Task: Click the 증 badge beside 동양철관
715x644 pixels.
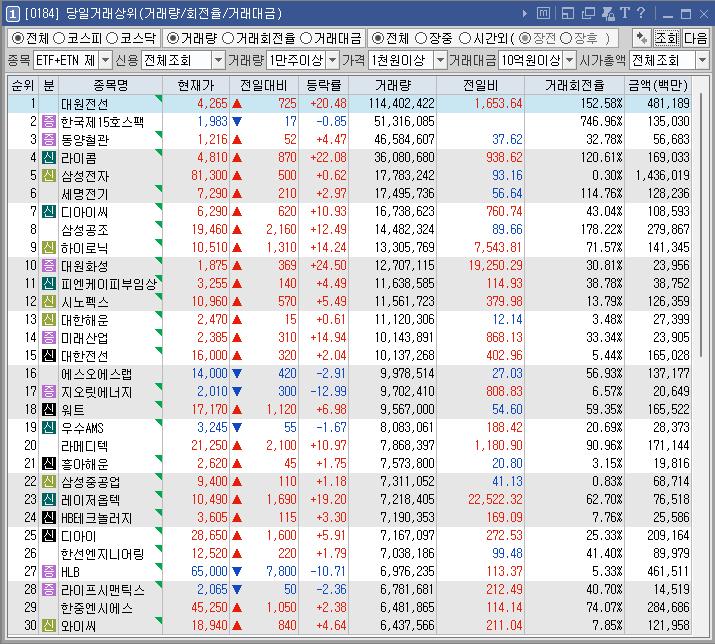Action: (49, 140)
